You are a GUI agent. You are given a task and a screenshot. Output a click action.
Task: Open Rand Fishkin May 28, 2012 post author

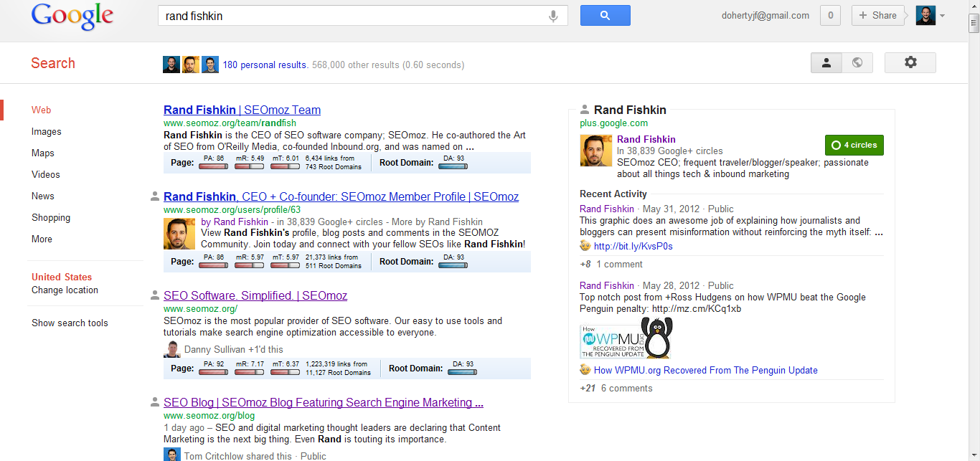607,285
